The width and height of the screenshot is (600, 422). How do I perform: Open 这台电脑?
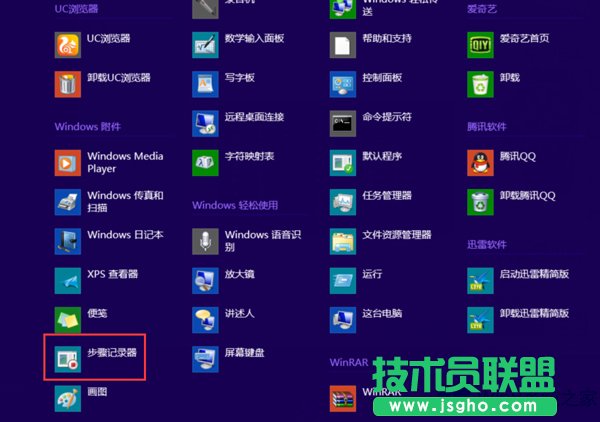click(x=343, y=320)
